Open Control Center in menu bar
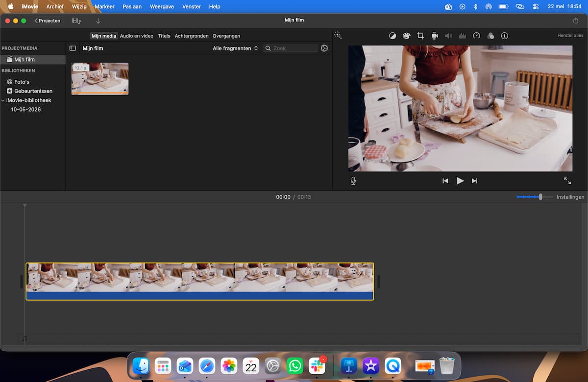Image resolution: width=588 pixels, height=382 pixels. pos(536,6)
